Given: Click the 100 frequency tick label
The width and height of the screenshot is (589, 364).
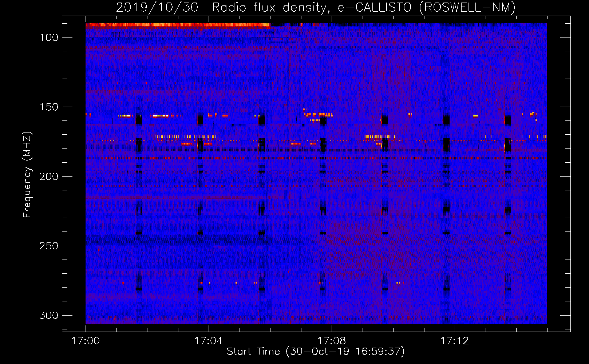Looking at the screenshot, I should (49, 37).
